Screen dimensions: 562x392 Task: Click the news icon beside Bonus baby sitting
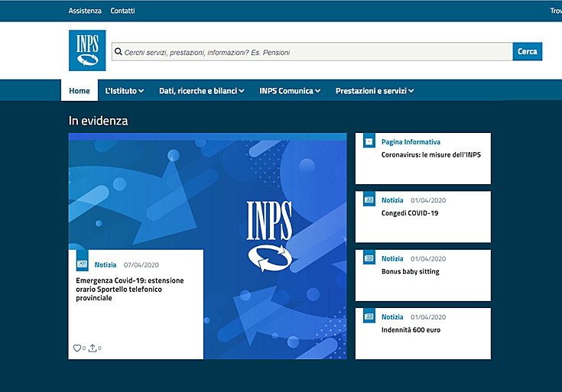(x=369, y=258)
